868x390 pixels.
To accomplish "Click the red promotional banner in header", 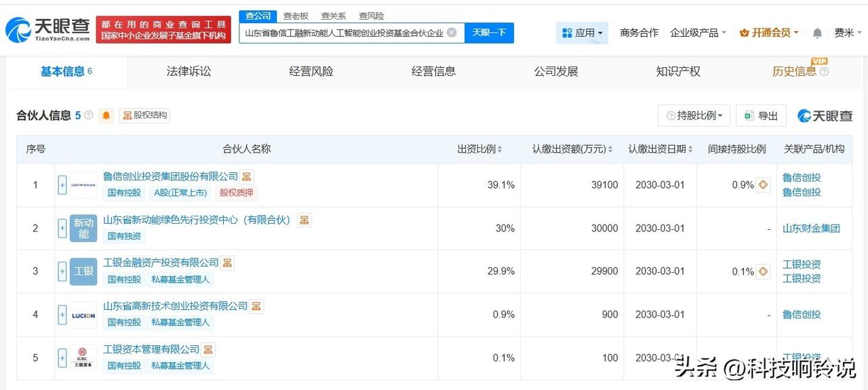I will [x=163, y=29].
